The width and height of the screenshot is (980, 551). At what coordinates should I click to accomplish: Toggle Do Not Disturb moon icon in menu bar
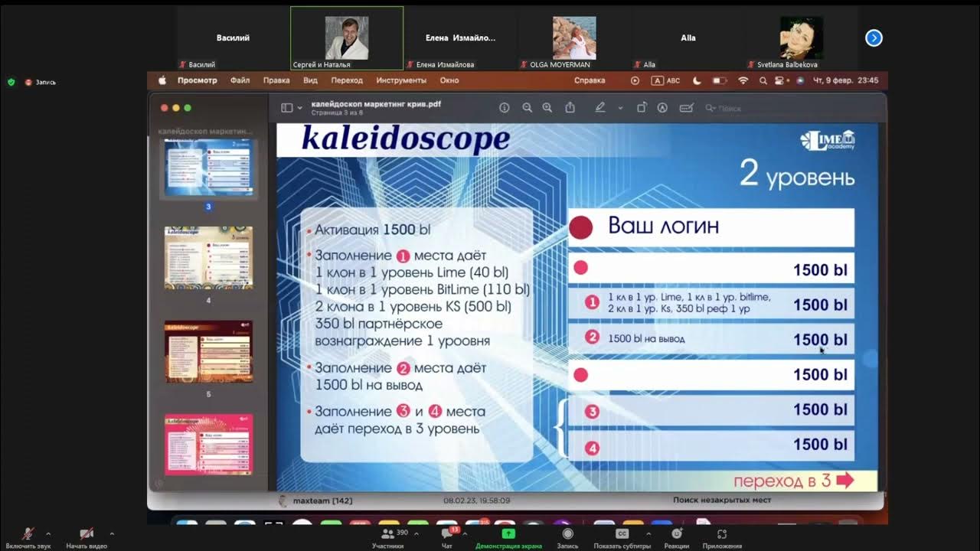pos(697,80)
